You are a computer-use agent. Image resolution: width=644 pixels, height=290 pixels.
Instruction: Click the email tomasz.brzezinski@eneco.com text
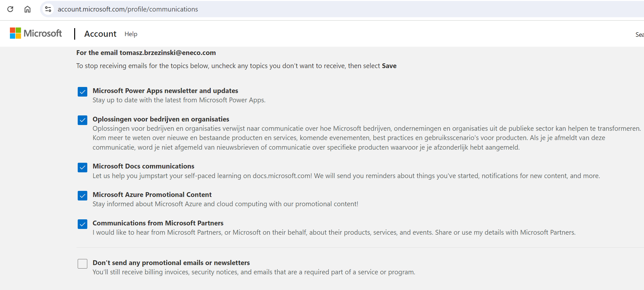tap(168, 53)
